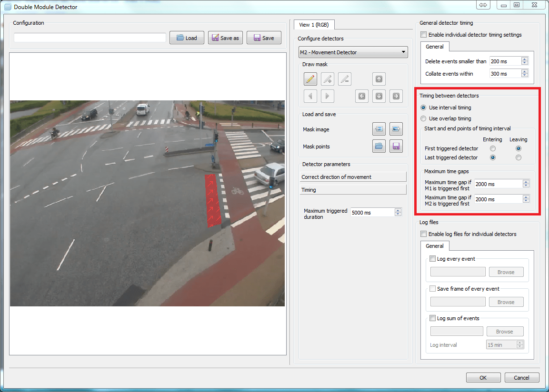Viewport: 549px width, 392px height.
Task: Select Leaving for Last triggered detector
Action: pos(519,157)
